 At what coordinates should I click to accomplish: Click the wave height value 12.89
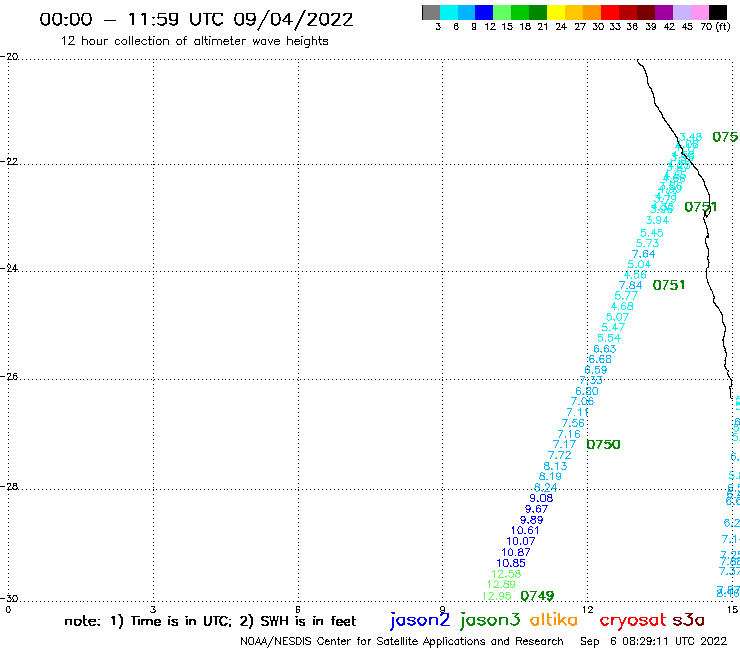(501, 584)
